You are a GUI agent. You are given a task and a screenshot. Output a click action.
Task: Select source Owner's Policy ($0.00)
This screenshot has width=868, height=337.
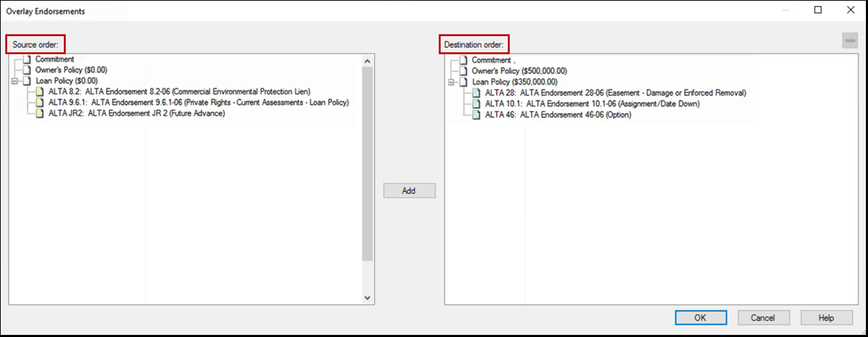[x=71, y=70]
